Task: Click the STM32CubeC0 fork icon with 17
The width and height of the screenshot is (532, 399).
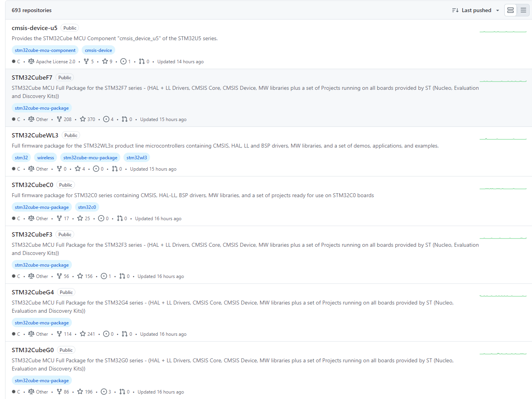Action: [59, 218]
